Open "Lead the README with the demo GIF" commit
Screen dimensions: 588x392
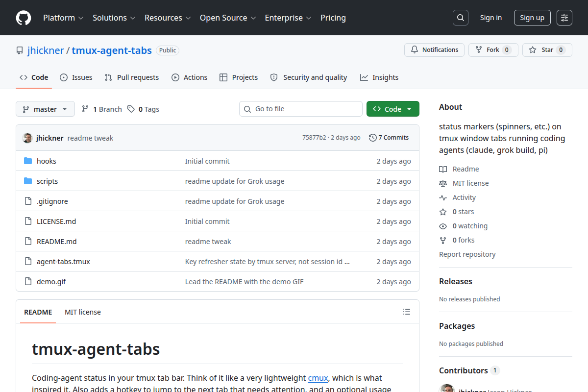(x=244, y=282)
